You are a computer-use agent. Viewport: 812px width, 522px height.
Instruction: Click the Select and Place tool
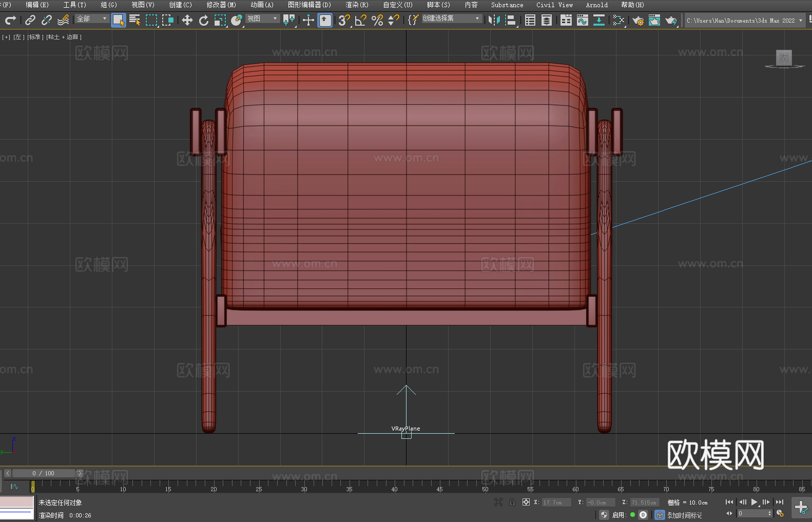[x=237, y=20]
